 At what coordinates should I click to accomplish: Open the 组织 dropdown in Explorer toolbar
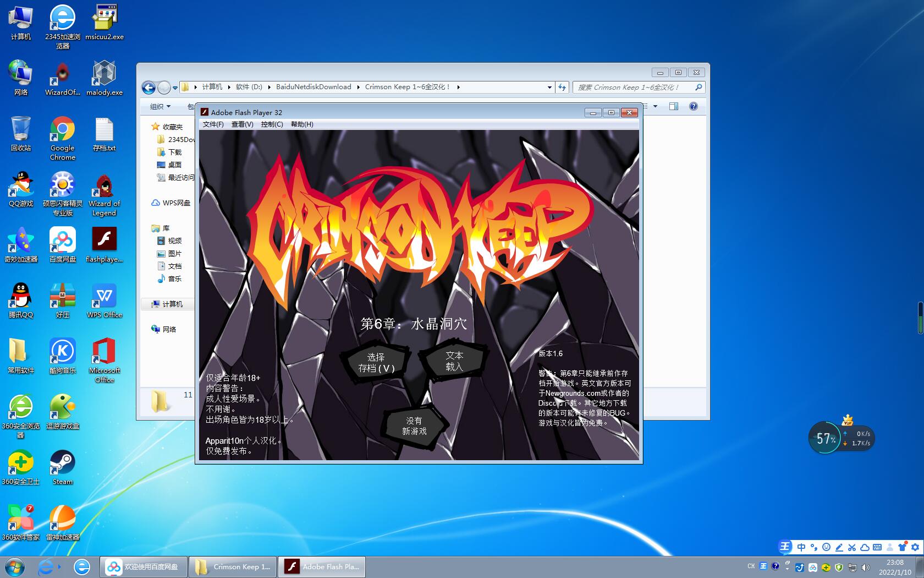point(160,106)
